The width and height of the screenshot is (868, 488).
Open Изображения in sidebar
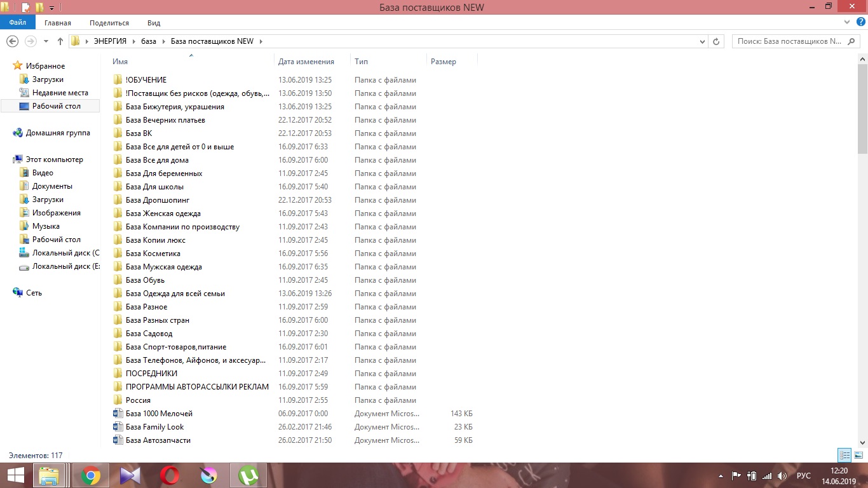click(x=57, y=213)
